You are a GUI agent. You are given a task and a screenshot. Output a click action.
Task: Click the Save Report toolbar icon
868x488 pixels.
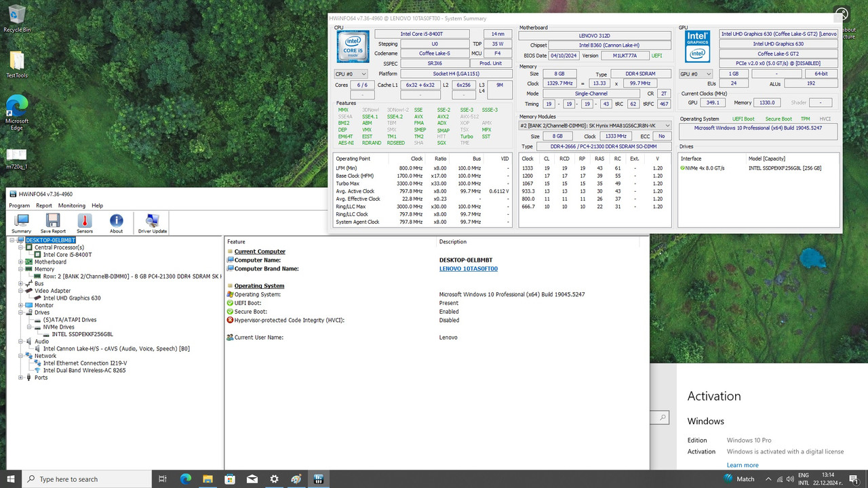point(53,223)
